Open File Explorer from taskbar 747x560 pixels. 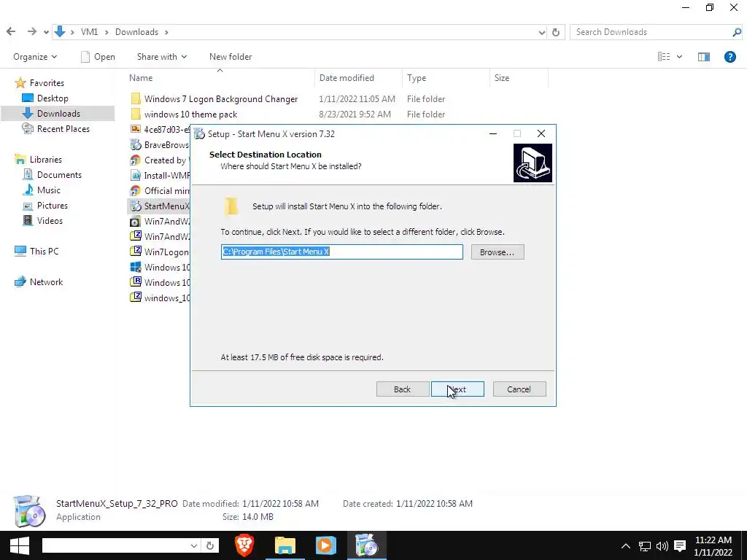click(285, 545)
